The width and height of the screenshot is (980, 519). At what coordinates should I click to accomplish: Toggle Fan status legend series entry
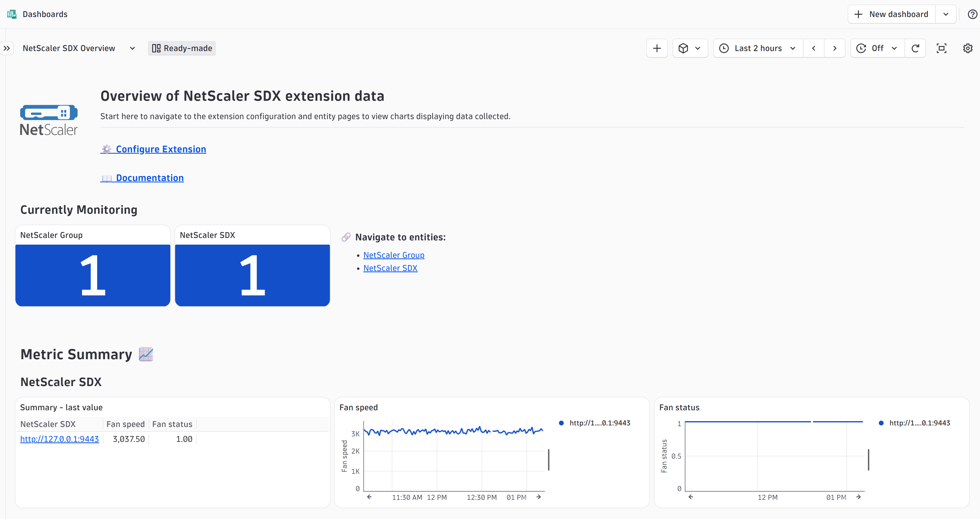(x=915, y=423)
